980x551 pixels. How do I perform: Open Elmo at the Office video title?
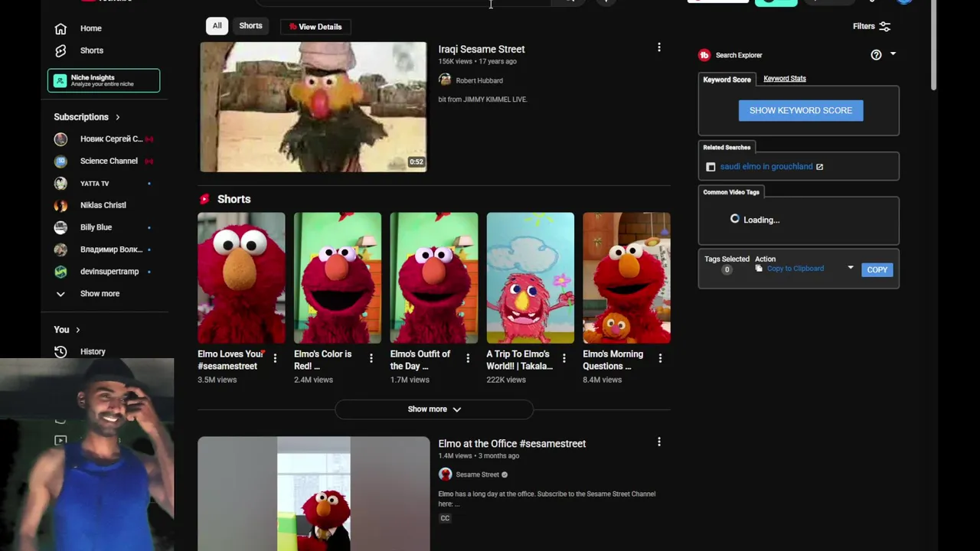pyautogui.click(x=511, y=444)
